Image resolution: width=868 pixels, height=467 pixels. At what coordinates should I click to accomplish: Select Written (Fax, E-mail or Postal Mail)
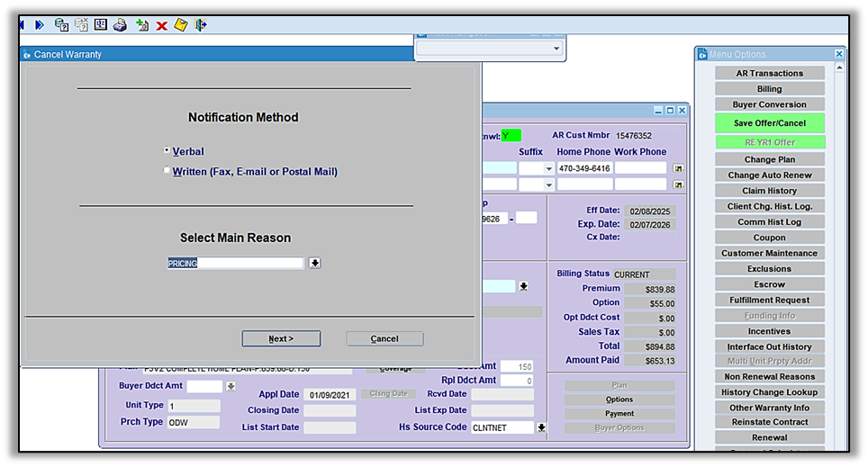pyautogui.click(x=167, y=171)
